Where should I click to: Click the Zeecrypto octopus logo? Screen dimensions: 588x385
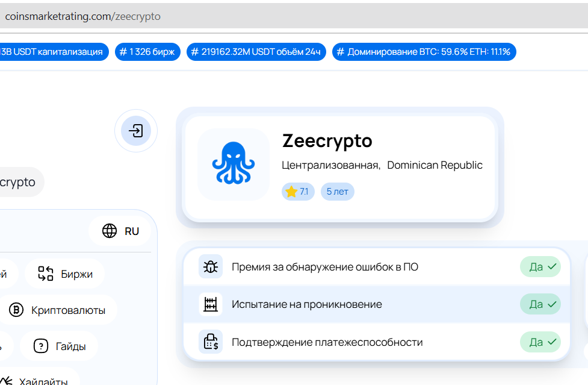coord(234,163)
